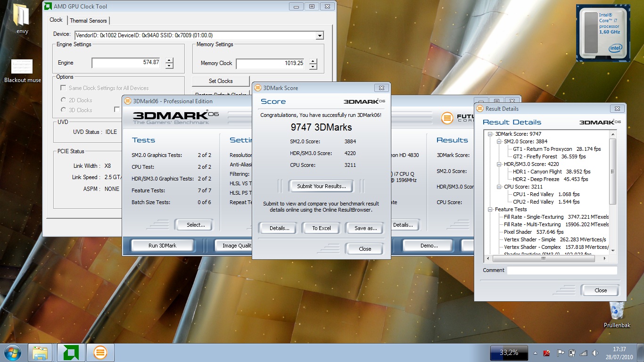Click the To Excel button
644x362 pixels.
322,228
